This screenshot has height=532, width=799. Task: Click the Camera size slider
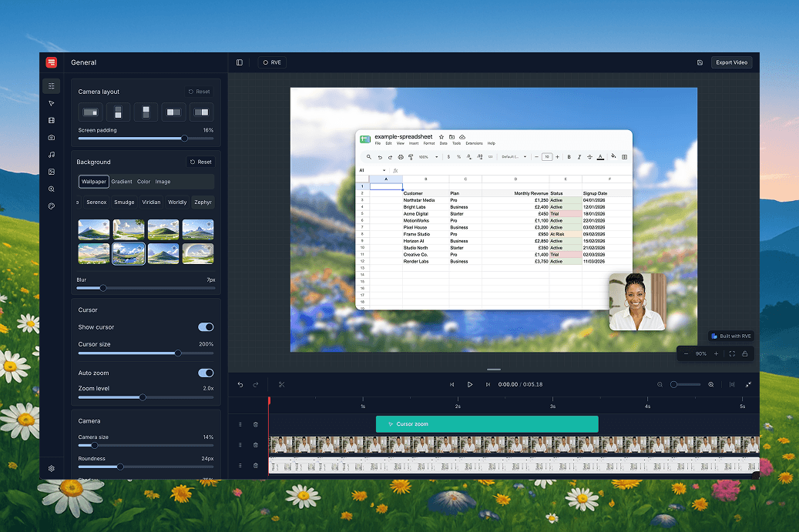coord(146,446)
